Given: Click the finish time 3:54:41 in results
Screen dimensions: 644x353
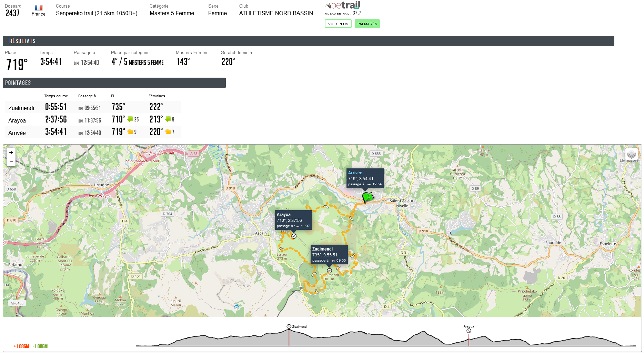Looking at the screenshot, I should 51,62.
